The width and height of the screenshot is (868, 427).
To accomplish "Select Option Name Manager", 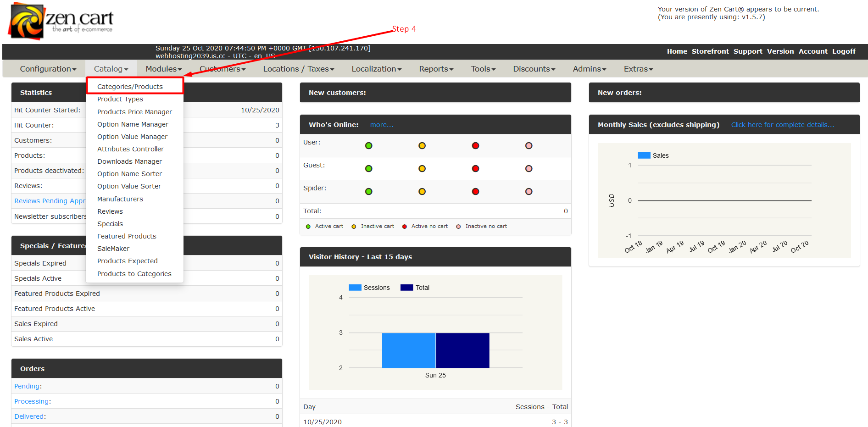I will point(133,124).
